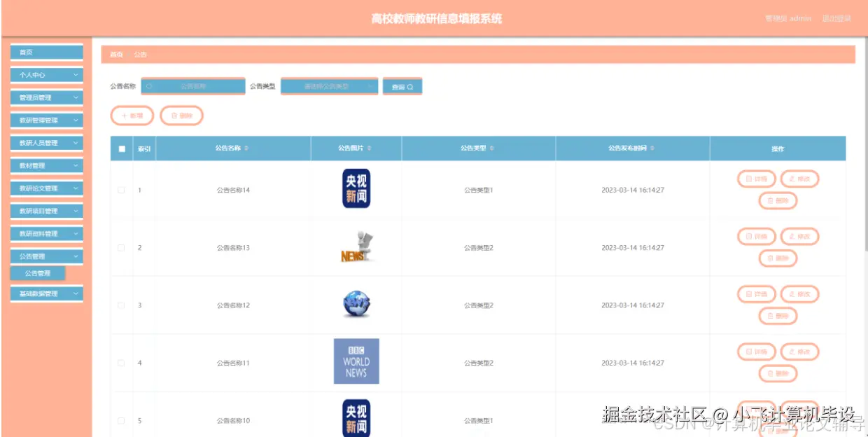Click 删除 for 公告名称11
The height and width of the screenshot is (437, 868).
(778, 373)
